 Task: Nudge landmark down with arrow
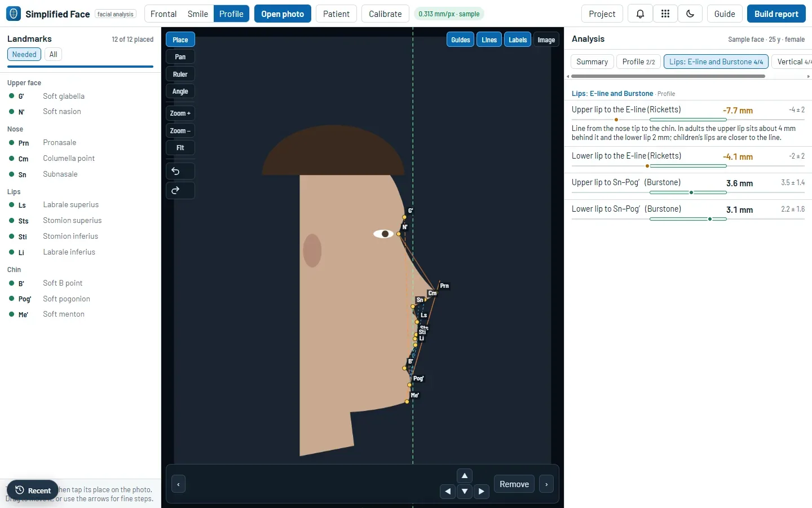coord(465,491)
